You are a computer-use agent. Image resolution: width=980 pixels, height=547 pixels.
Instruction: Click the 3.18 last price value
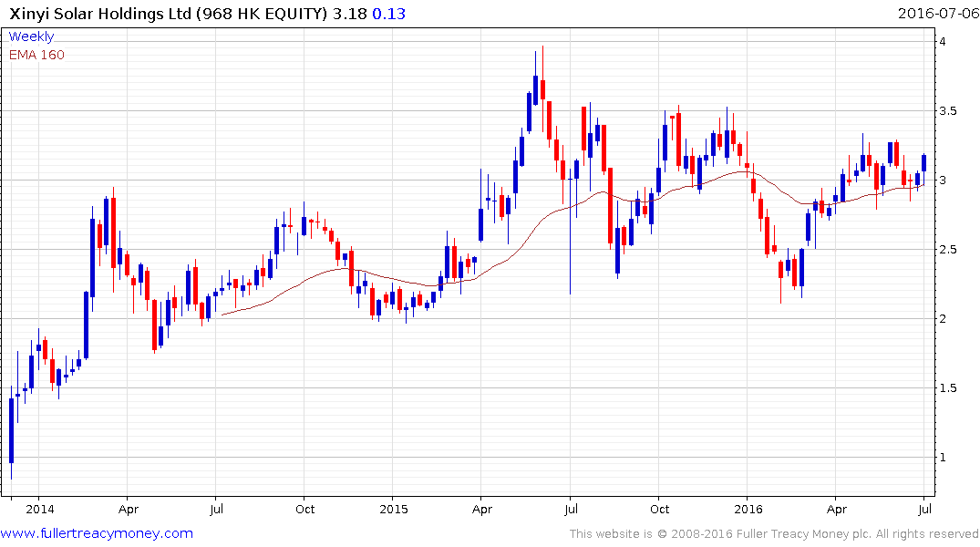(349, 13)
